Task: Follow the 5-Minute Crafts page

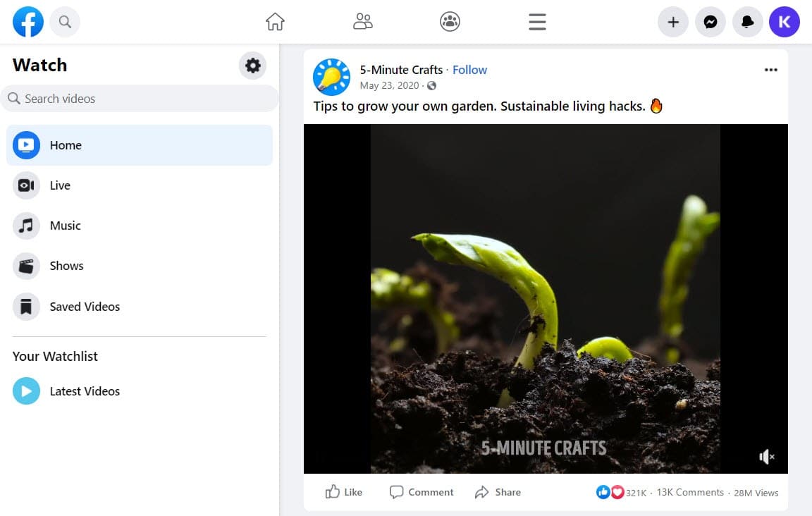Action: click(469, 69)
